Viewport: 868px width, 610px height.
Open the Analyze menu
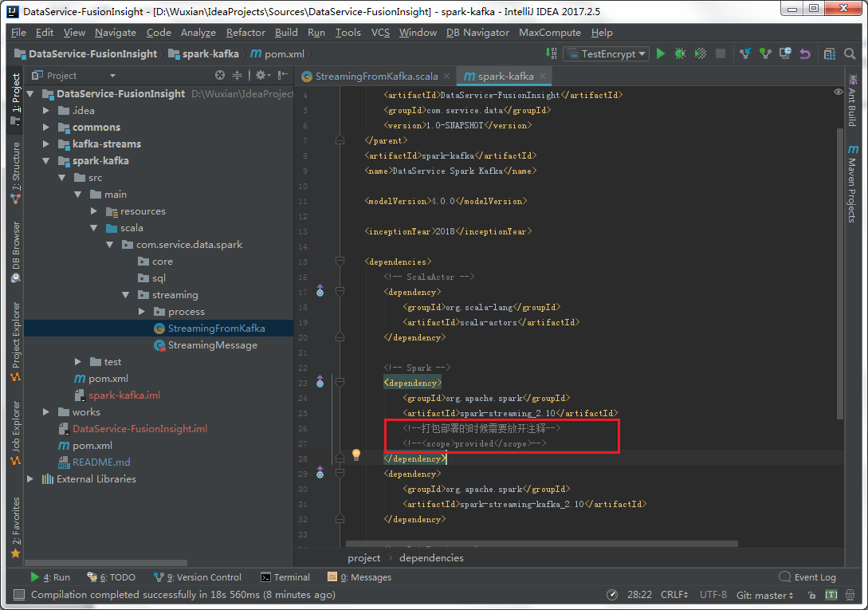tap(198, 33)
